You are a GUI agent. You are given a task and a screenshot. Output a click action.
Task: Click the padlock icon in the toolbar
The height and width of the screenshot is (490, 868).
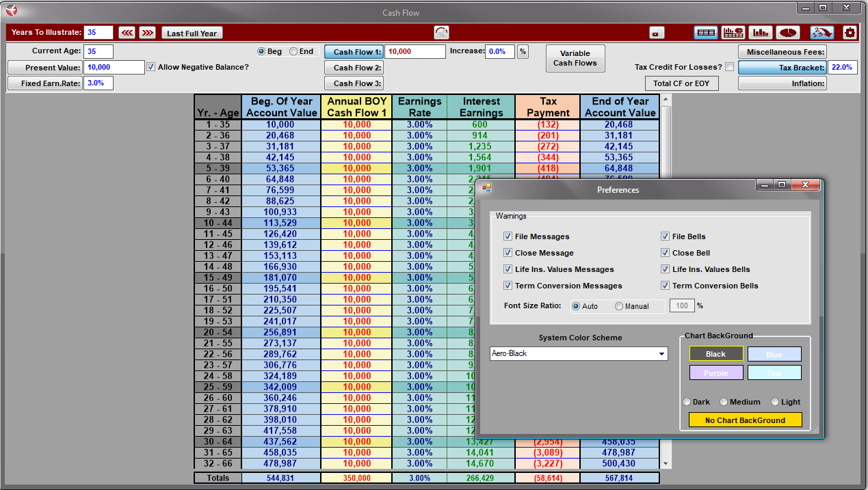pyautogui.click(x=657, y=33)
